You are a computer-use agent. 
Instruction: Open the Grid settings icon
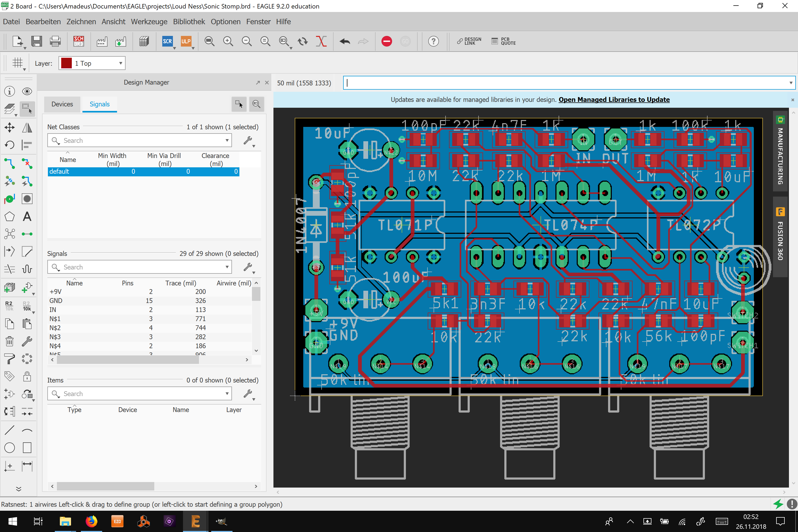(x=17, y=63)
